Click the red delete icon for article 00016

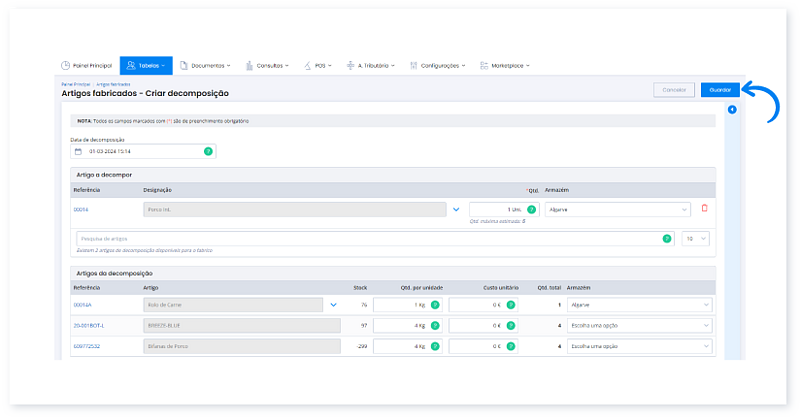(x=704, y=209)
